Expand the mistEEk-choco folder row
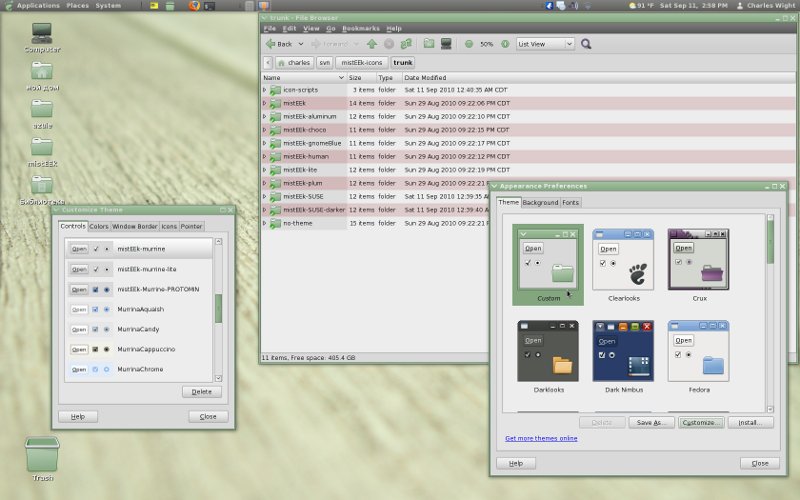This screenshot has width=800, height=500. 265,130
